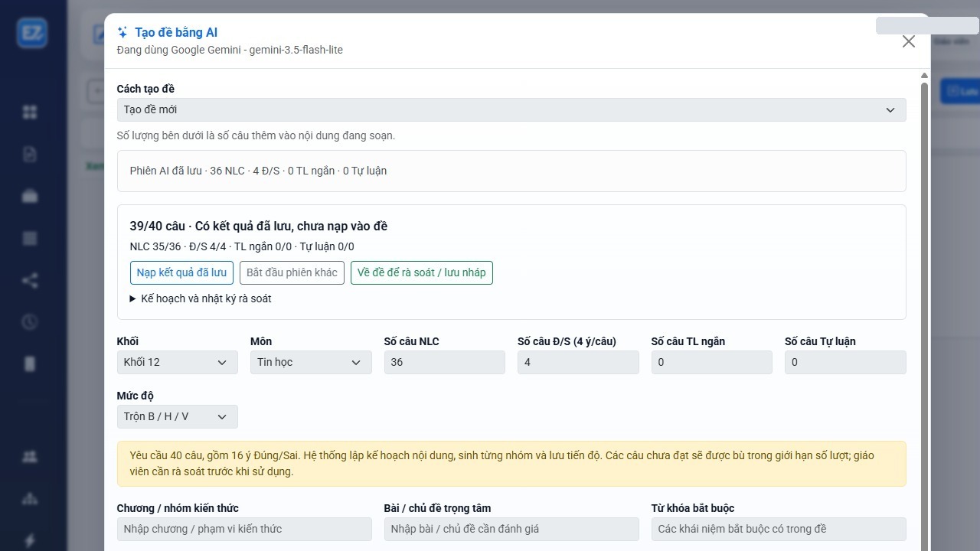Click the 'NLC 35/36' progress line
The width and height of the screenshot is (980, 551).
242,246
